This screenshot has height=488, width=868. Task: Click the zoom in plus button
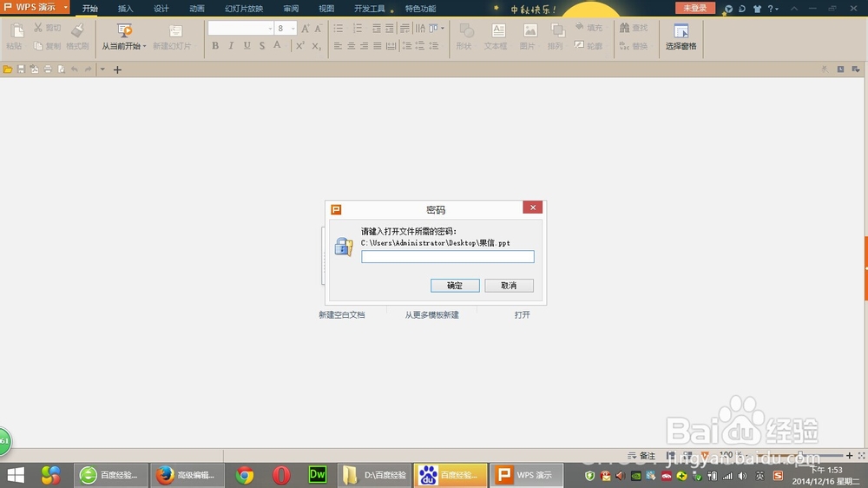tap(849, 455)
